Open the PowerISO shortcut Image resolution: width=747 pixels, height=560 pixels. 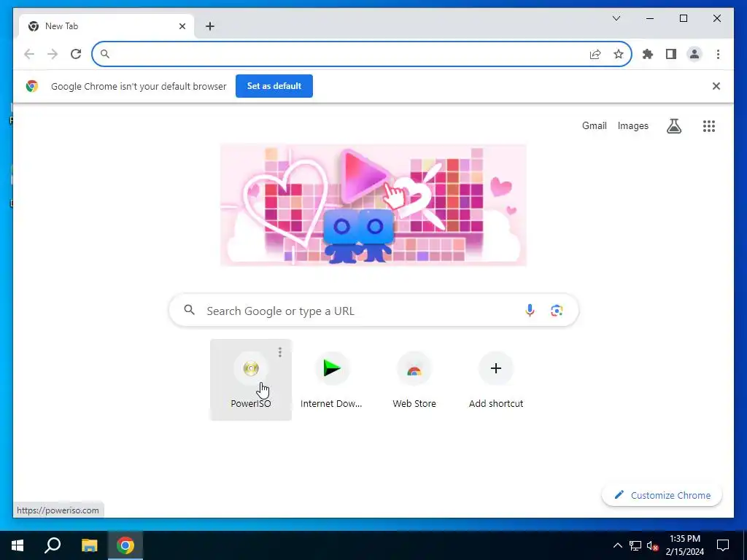(251, 379)
